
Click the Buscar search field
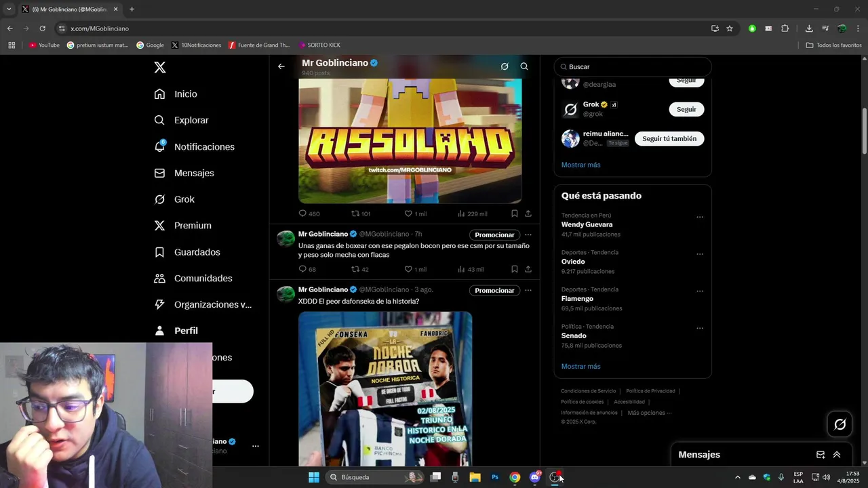[633, 67]
